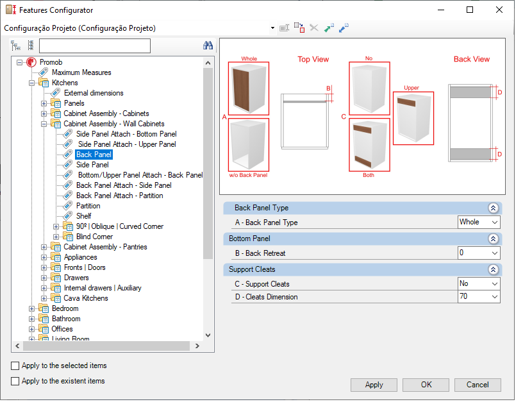
Task: Select Bottom/Upper Panel Attach - Back Panel
Action: coord(140,175)
